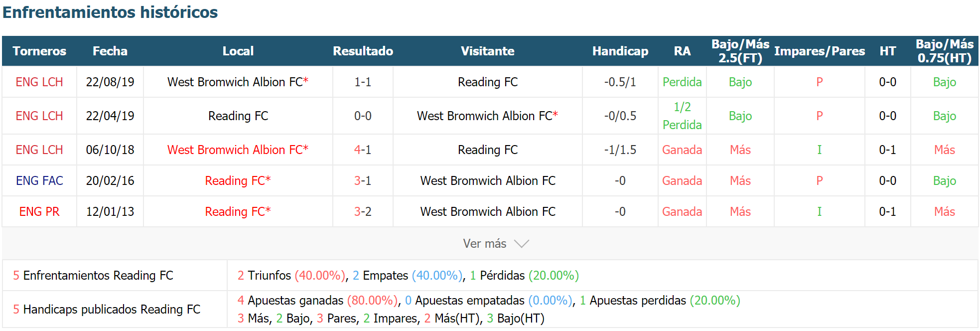980x331 pixels.
Task: Open ENG LCH tournament for 22/08/19 match
Action: (39, 82)
